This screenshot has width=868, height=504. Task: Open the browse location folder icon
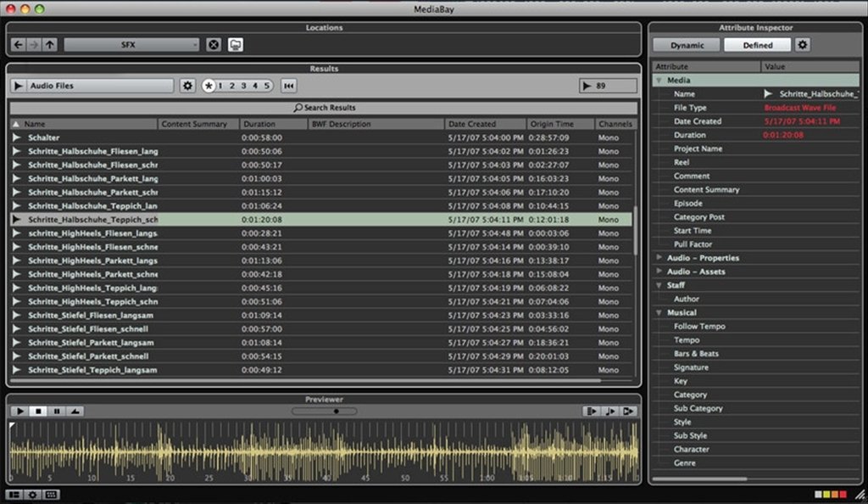click(236, 45)
